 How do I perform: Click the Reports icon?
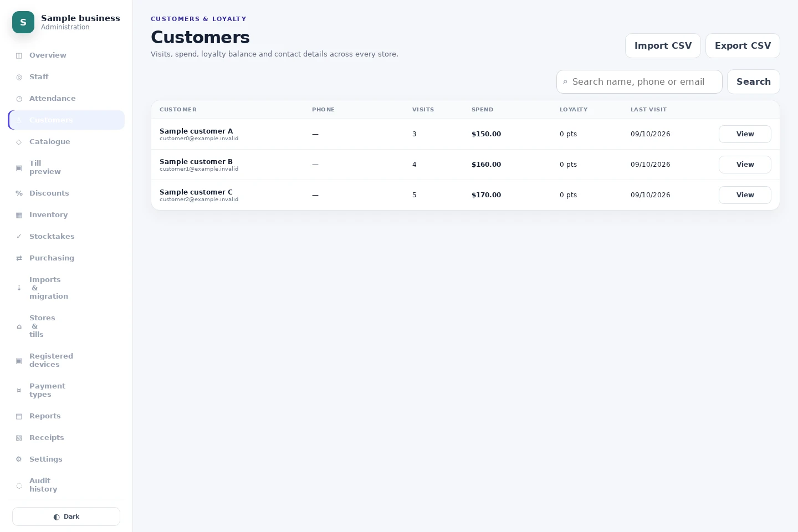tap(19, 416)
